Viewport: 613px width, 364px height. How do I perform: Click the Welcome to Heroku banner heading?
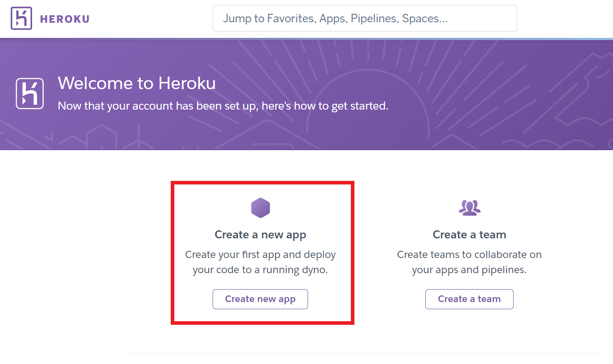(x=136, y=83)
